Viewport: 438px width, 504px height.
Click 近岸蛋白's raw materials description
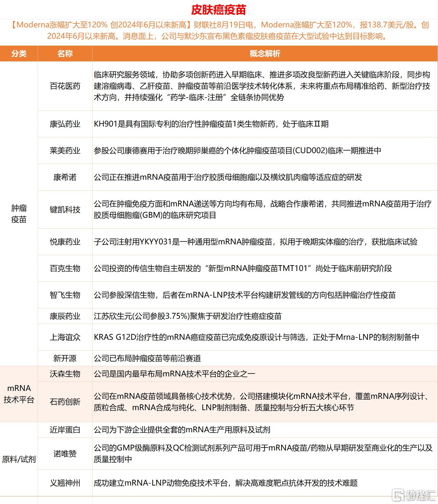182,430
